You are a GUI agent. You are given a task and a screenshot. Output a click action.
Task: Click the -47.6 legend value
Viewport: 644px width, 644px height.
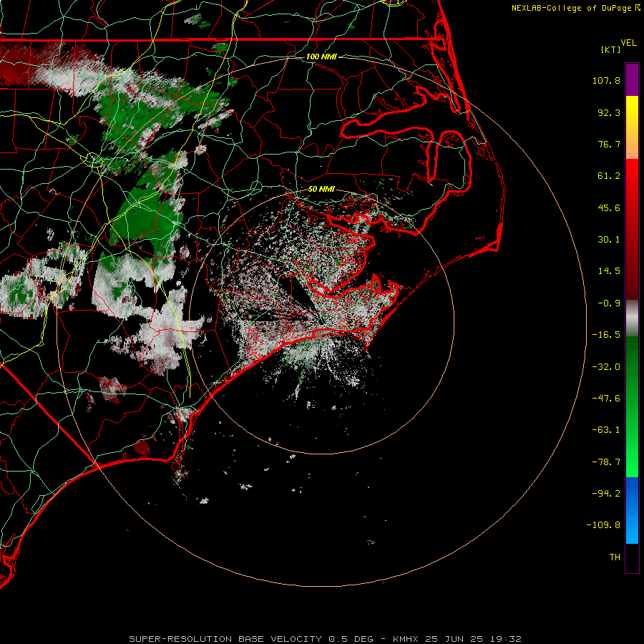click(606, 399)
